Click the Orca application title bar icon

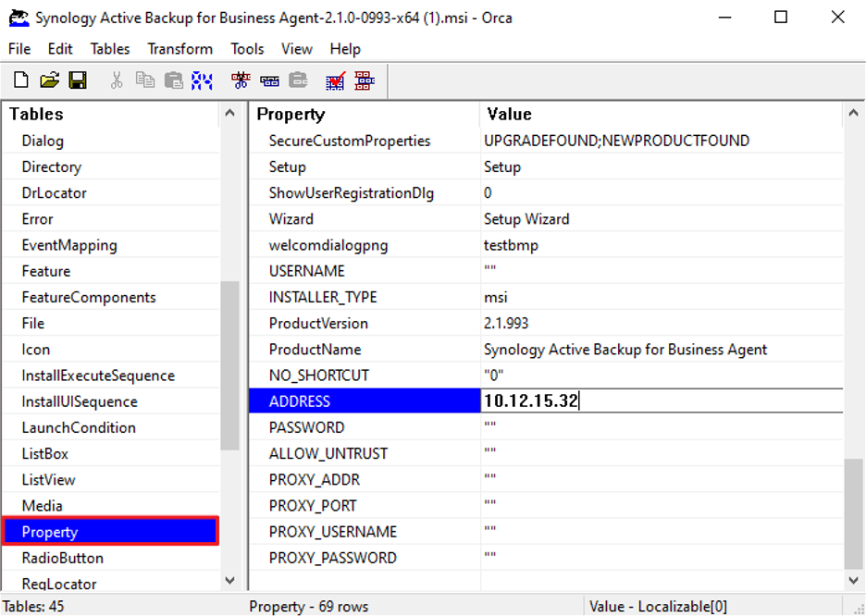pyautogui.click(x=19, y=18)
